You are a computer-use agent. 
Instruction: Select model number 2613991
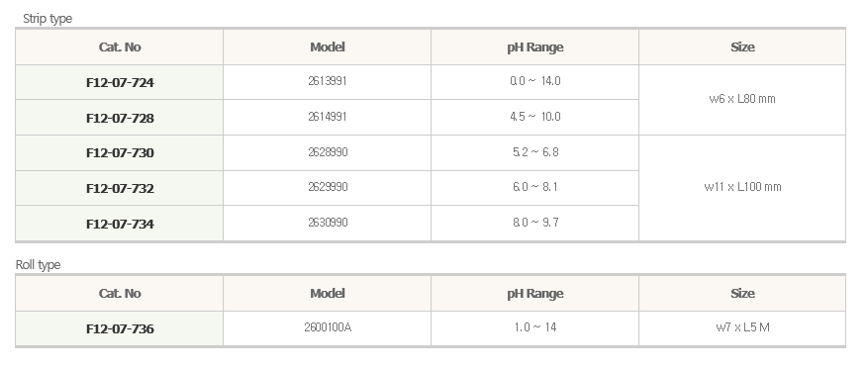tap(328, 81)
